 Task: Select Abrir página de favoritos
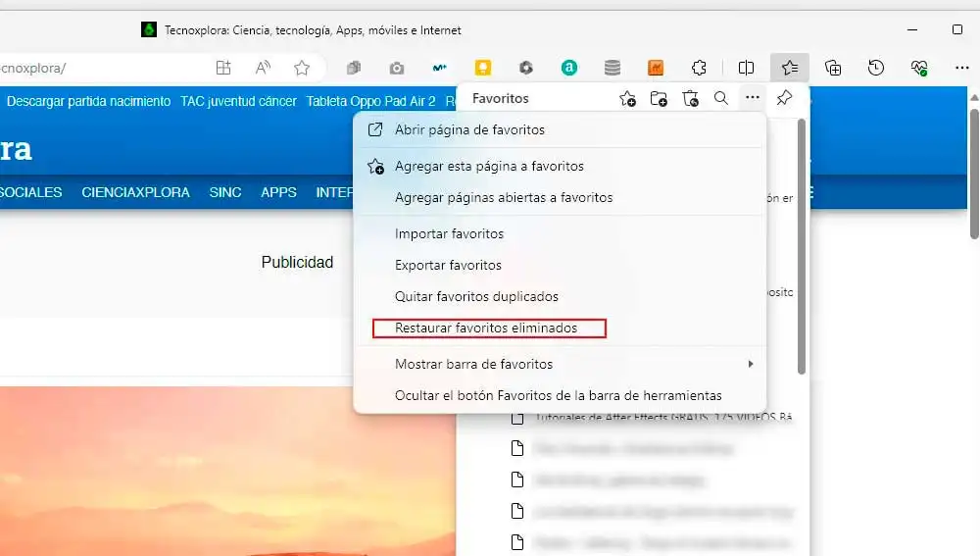[560, 129]
